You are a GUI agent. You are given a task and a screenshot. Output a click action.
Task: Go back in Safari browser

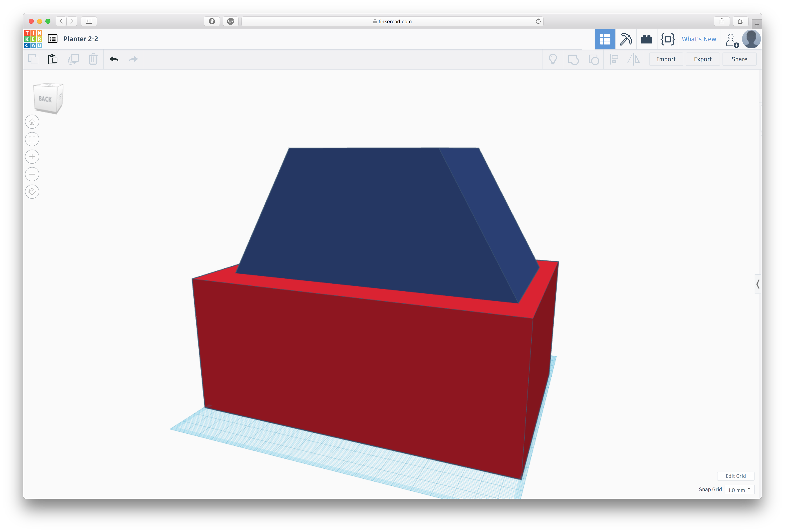(x=61, y=21)
